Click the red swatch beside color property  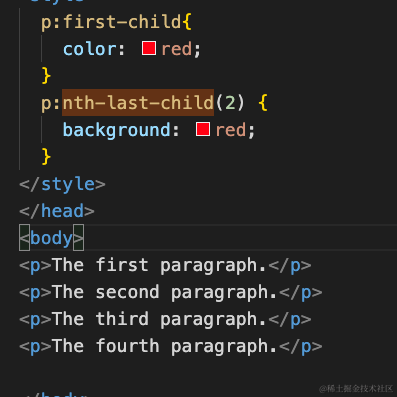tap(149, 48)
